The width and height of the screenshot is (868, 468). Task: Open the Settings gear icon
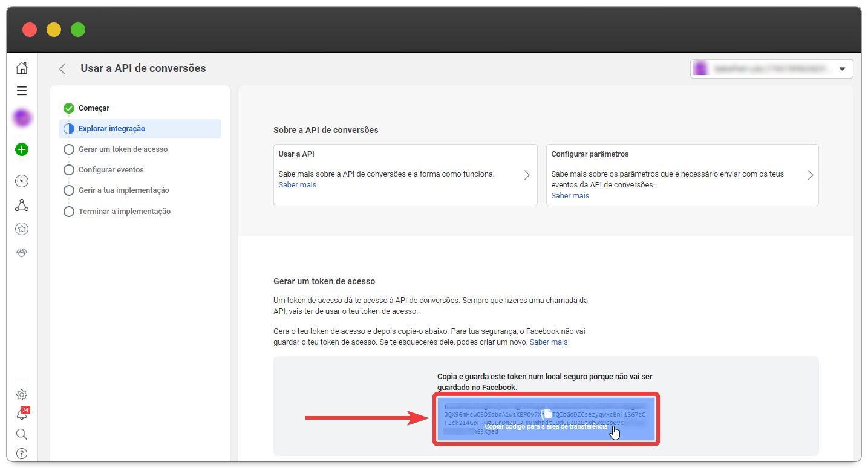click(x=22, y=395)
